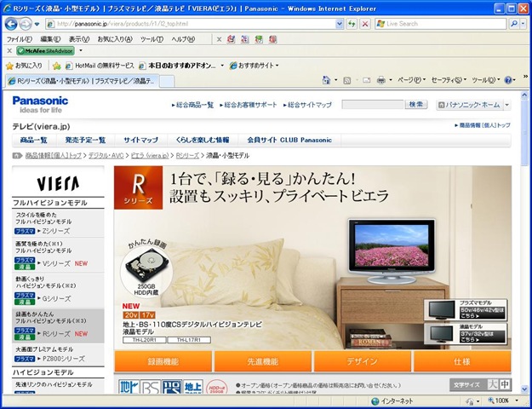Open the お気に入り(A) menu

[x=115, y=39]
